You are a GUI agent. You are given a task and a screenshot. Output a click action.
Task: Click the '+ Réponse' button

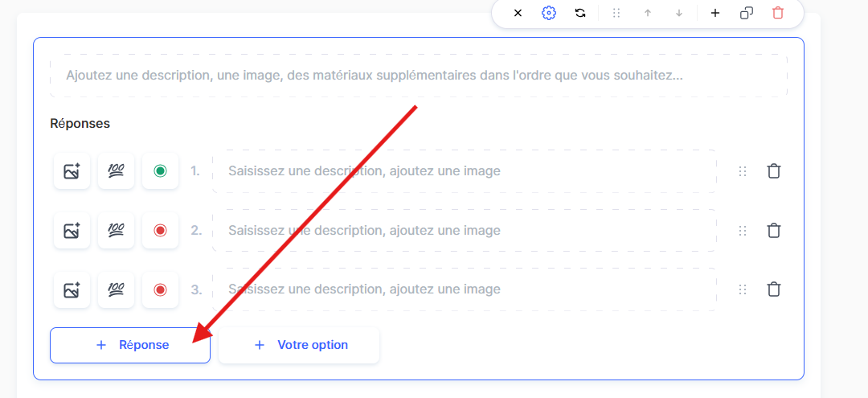130,345
